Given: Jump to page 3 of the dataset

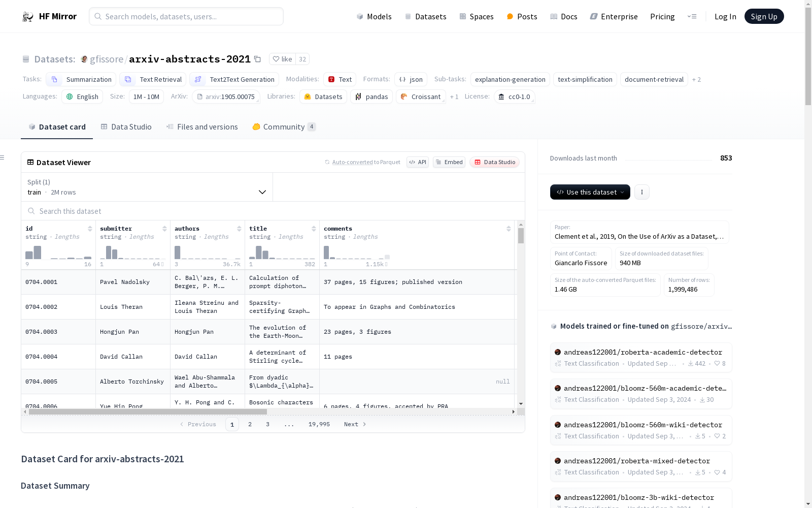Looking at the screenshot, I should pyautogui.click(x=267, y=424).
